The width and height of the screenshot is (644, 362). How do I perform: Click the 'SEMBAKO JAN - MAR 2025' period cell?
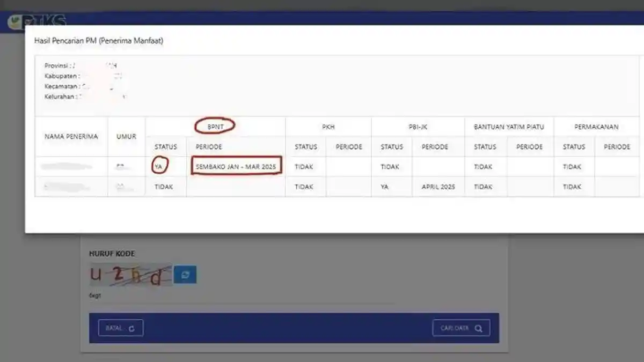pyautogui.click(x=236, y=167)
